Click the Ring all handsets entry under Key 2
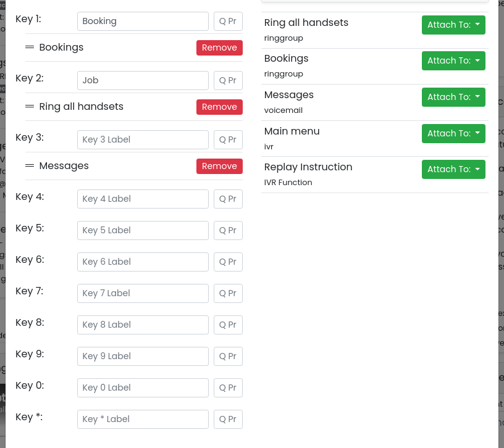Image resolution: width=504 pixels, height=448 pixels. click(x=82, y=106)
